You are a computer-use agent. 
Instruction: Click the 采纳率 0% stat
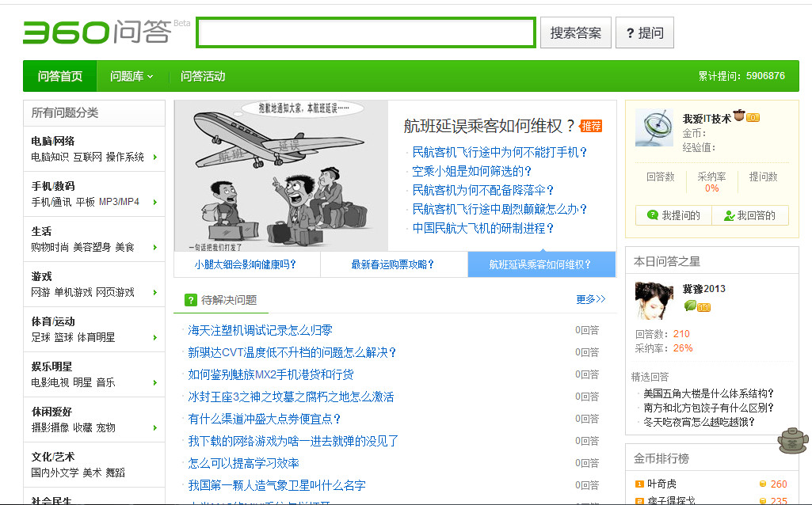711,182
